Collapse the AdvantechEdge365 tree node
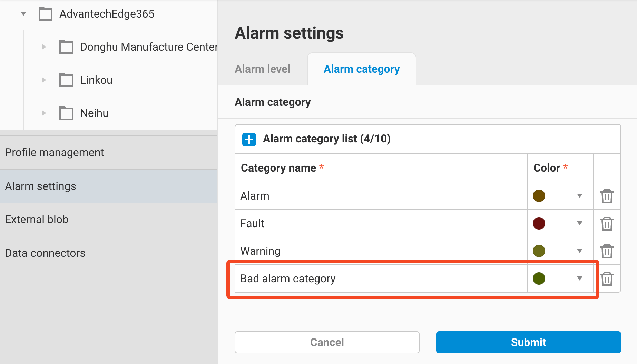Screen dimensions: 637x364 23,13
